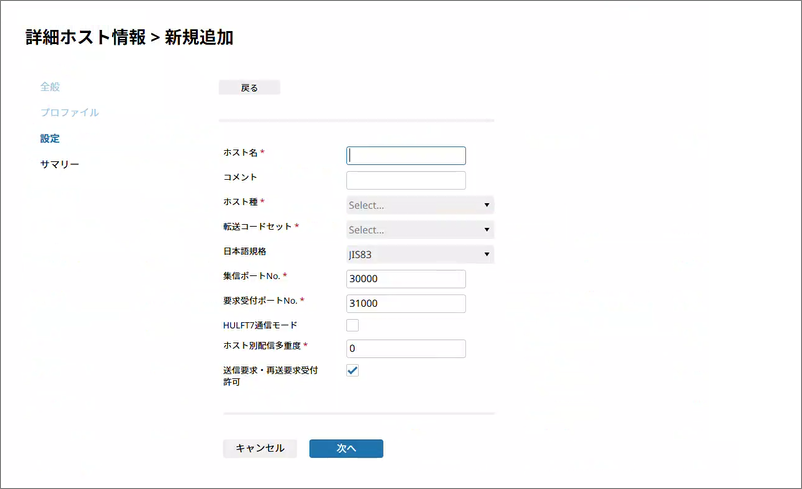Click the 戻る button
The image size is (802, 489).
(249, 88)
